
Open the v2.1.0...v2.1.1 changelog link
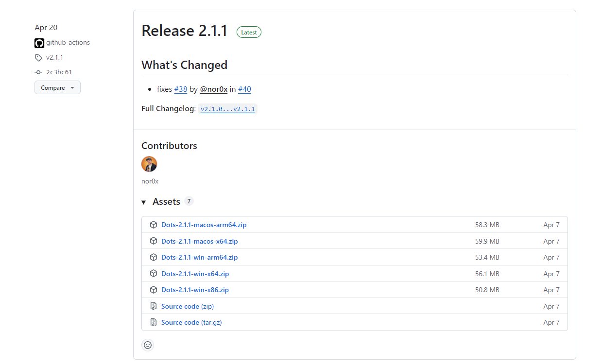tap(227, 109)
